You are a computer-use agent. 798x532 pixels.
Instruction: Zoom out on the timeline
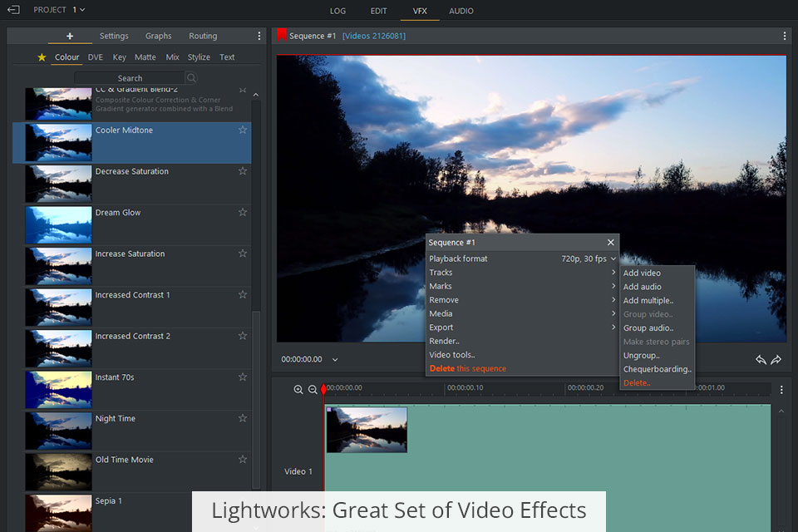[313, 390]
